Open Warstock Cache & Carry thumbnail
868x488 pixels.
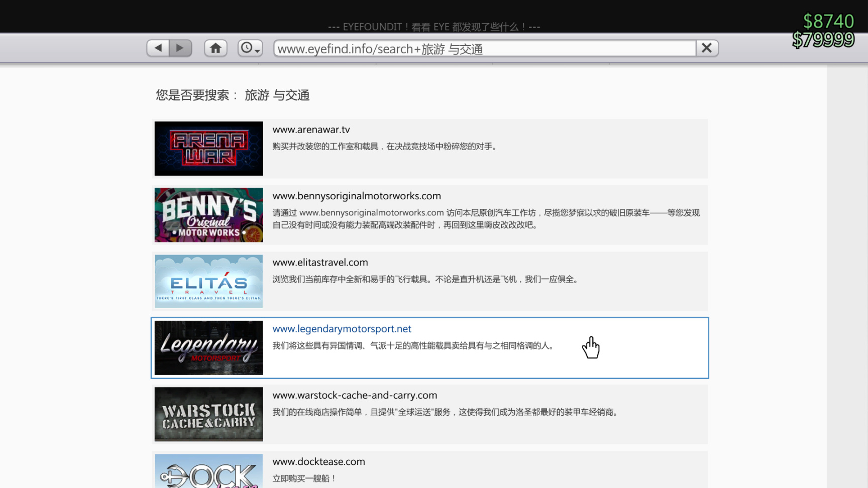[208, 414]
